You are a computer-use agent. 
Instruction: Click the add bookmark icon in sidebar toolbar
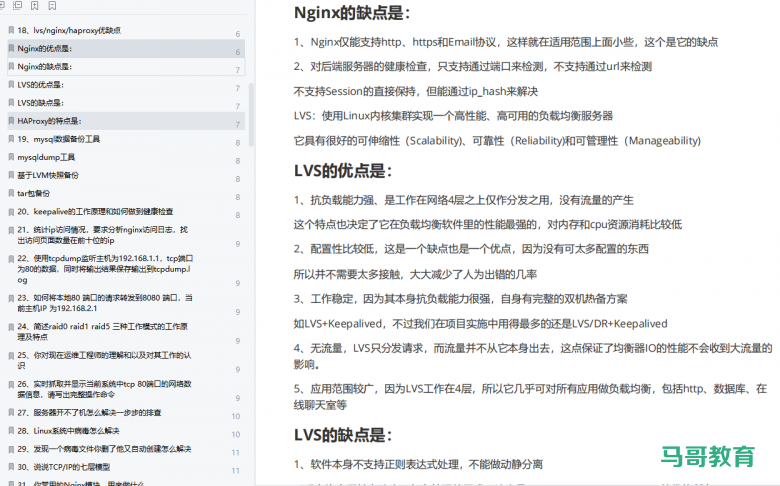coord(35,5)
